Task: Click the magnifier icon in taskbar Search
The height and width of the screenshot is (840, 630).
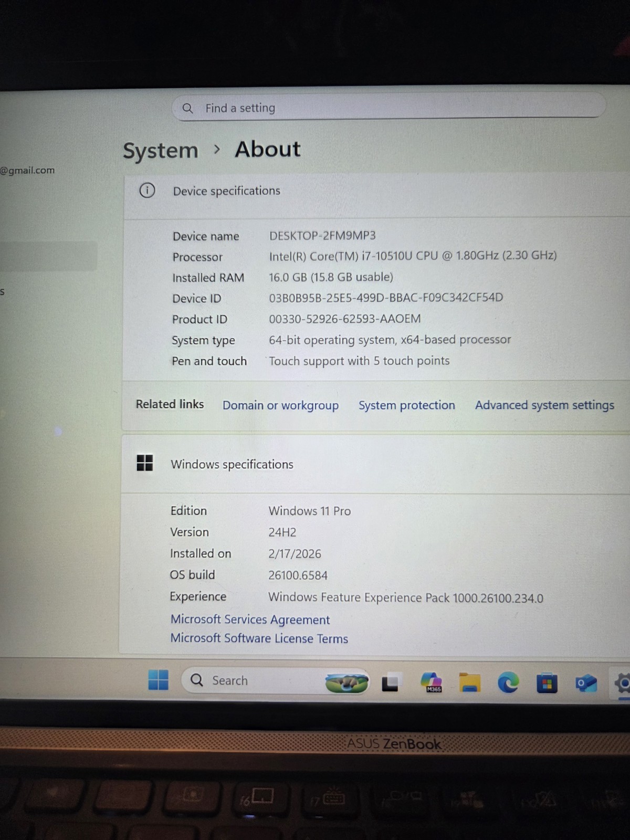Action: click(x=197, y=680)
